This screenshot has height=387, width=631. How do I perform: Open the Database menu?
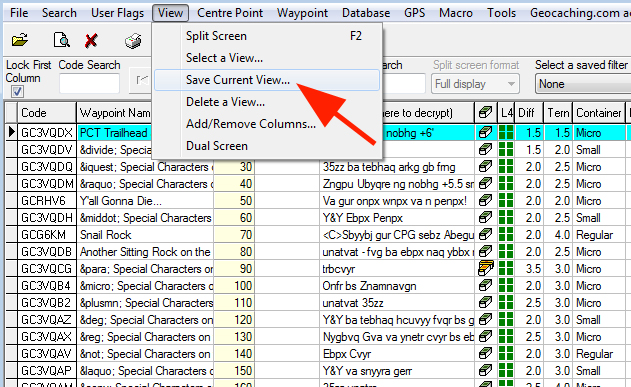(x=366, y=13)
